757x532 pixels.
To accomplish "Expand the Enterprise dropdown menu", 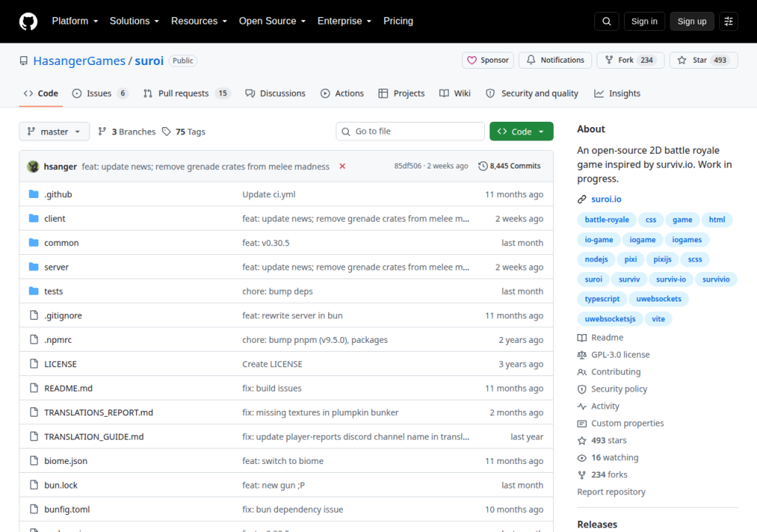I will tap(344, 21).
